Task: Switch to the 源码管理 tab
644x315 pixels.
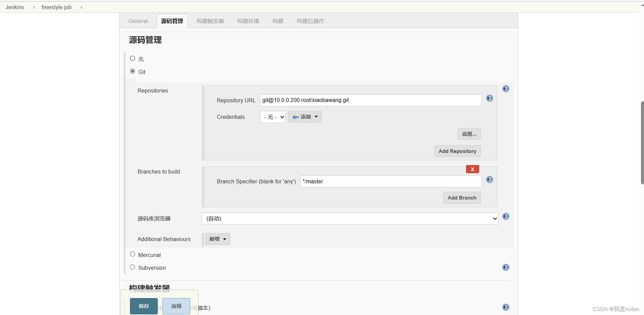Action: [172, 21]
